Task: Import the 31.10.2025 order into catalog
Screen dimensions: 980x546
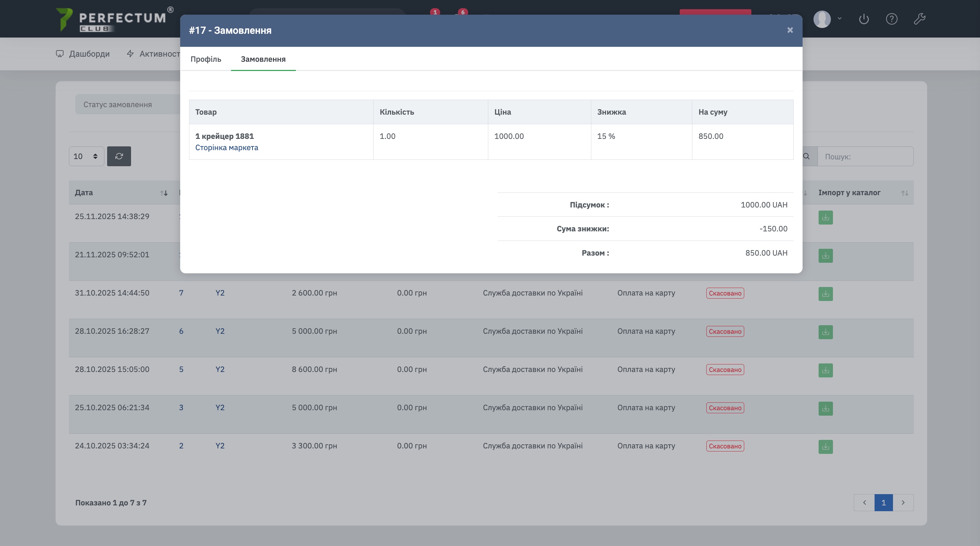Action: [825, 294]
